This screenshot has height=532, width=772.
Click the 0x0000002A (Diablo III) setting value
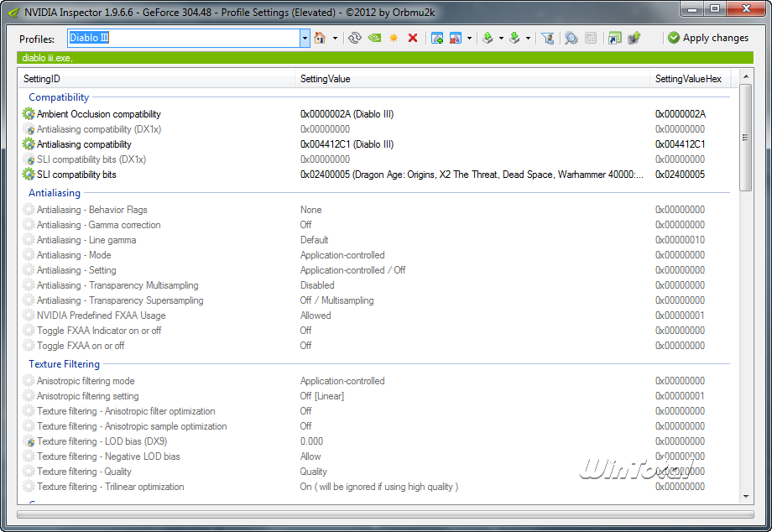coord(347,114)
